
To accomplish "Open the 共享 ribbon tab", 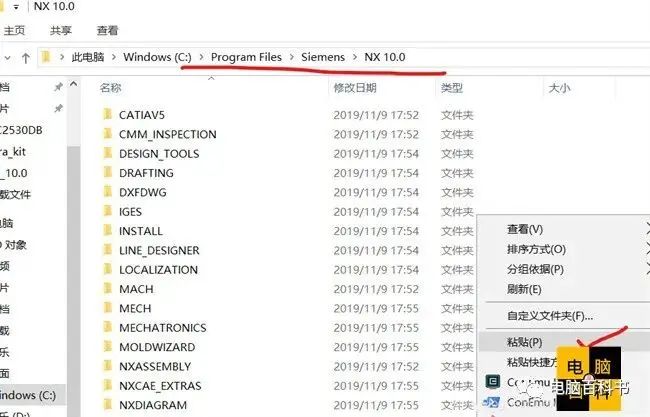I will tap(61, 30).
